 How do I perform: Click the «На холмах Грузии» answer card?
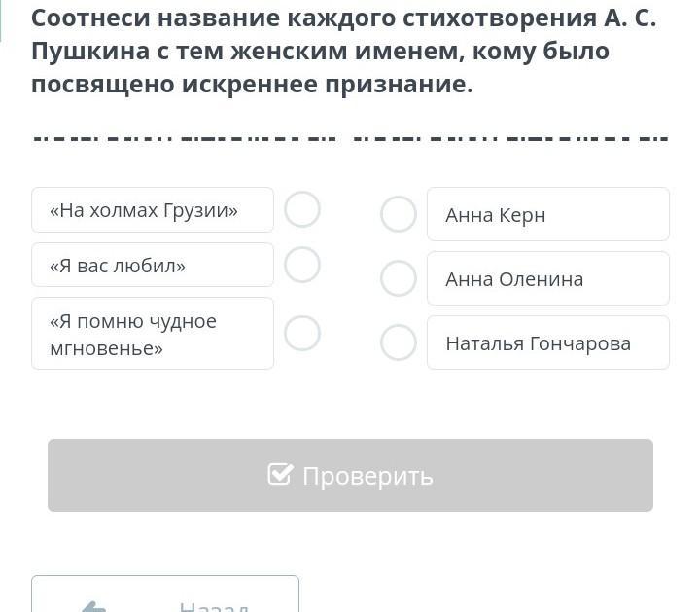tap(153, 210)
